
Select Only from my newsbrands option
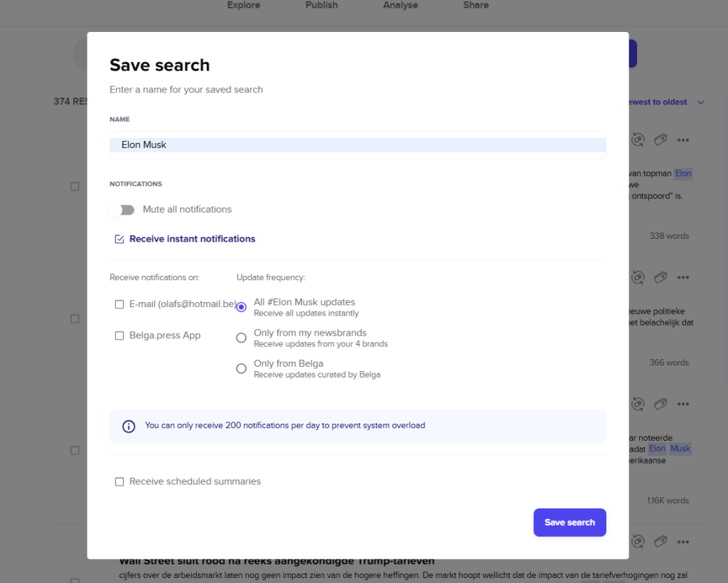pos(242,338)
